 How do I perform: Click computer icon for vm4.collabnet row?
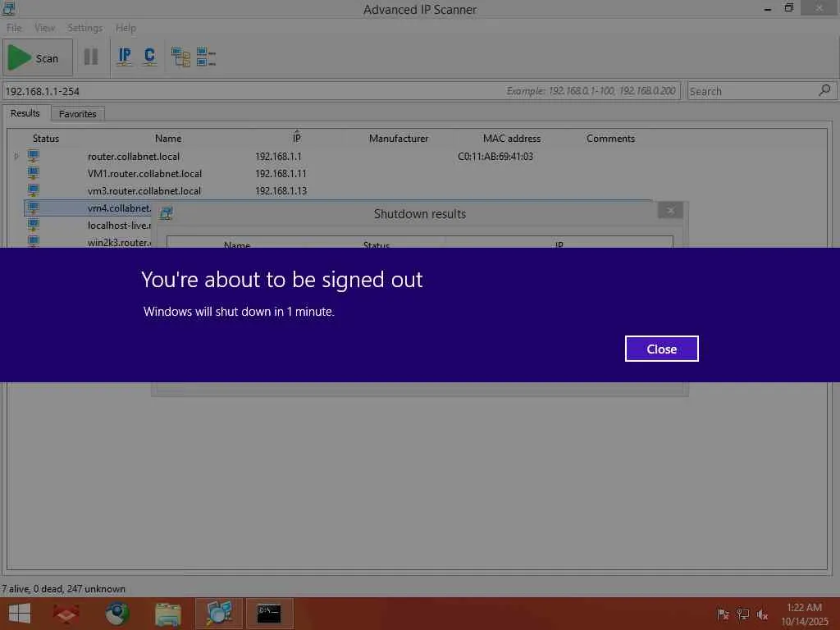tap(33, 208)
